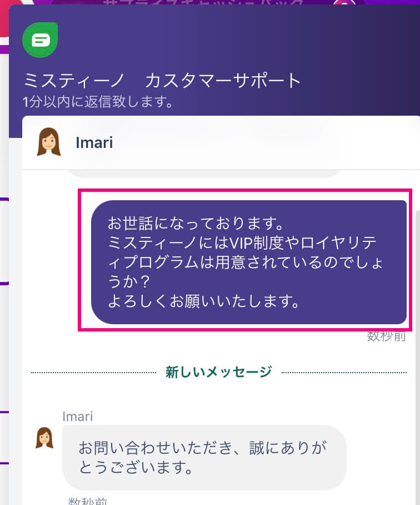Image resolution: width=420 pixels, height=505 pixels.
Task: Click Imari's お問い合わせいただき reply bubble
Action: (204, 457)
